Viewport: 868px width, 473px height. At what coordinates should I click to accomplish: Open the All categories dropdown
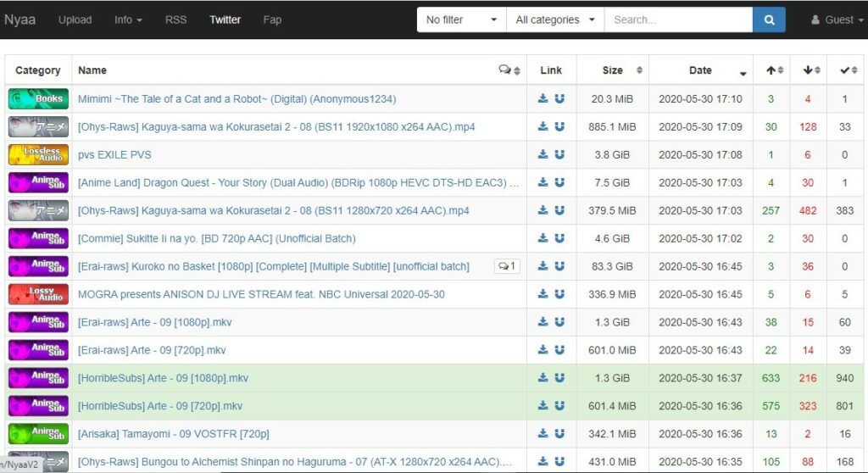[555, 20]
